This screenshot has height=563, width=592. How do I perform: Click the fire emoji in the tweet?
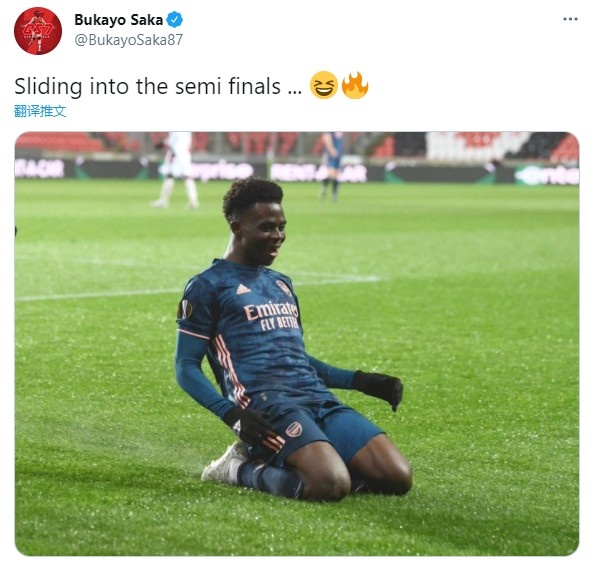(x=355, y=85)
